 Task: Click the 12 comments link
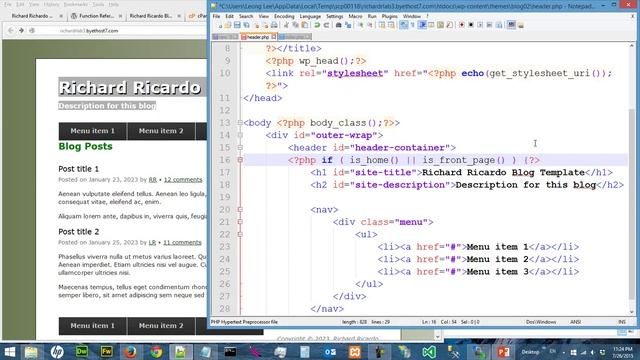click(x=183, y=180)
